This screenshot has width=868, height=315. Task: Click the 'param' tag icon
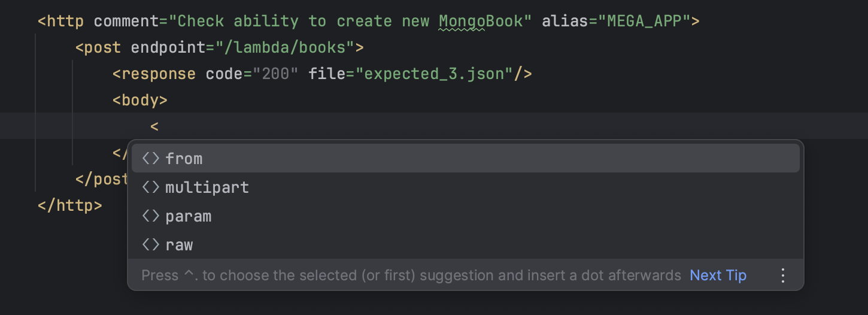coord(151,216)
